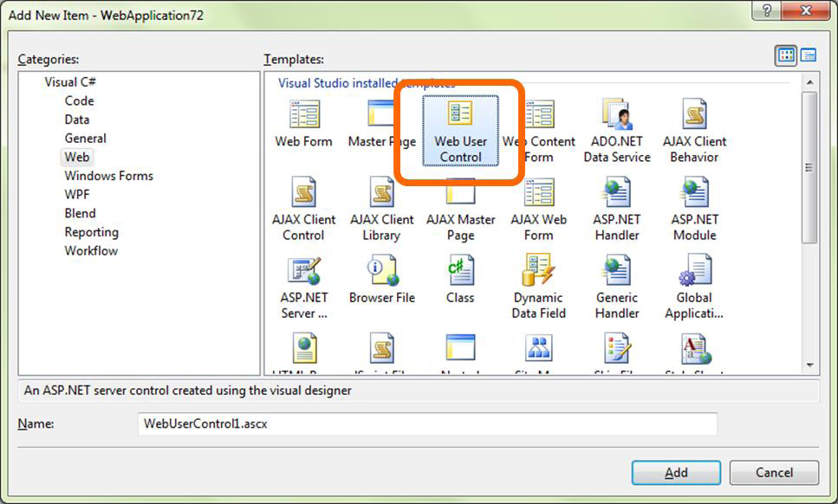Select the Dynamic Data Field template

(539, 288)
